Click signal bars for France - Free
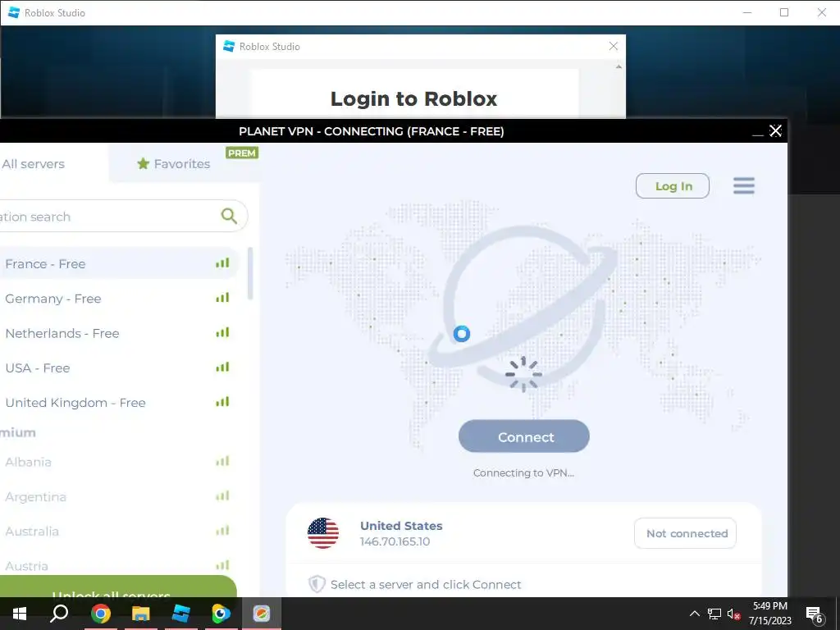Viewport: 840px width, 630px height. (222, 263)
